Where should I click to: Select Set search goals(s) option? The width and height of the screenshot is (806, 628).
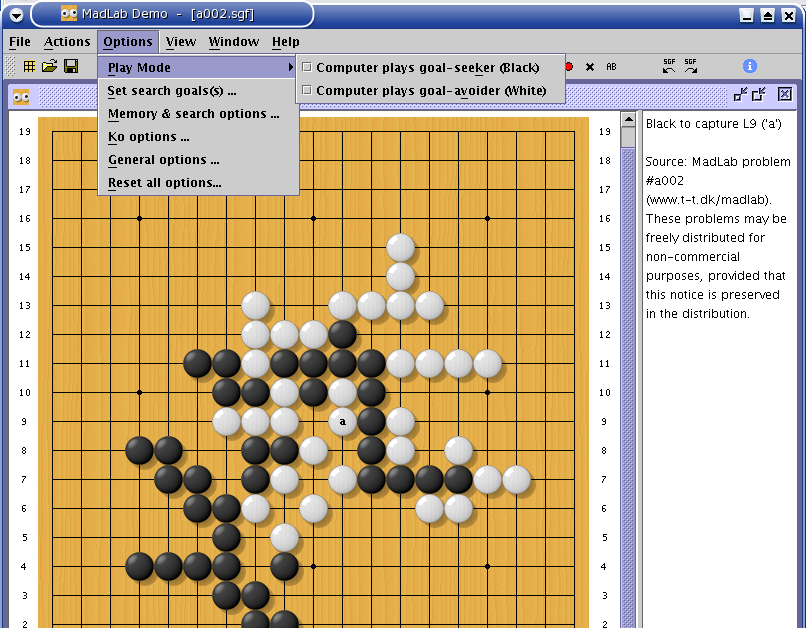(172, 91)
